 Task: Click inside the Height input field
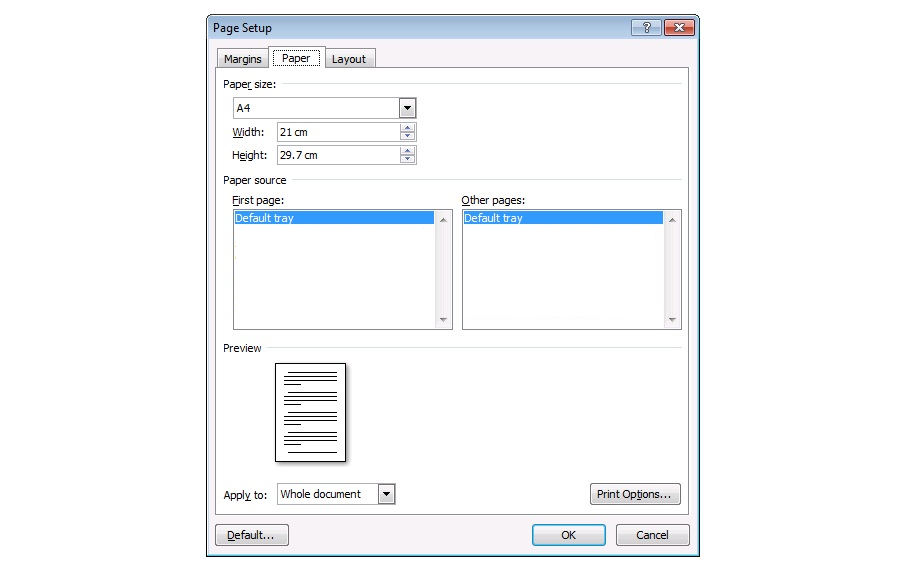pyautogui.click(x=338, y=155)
